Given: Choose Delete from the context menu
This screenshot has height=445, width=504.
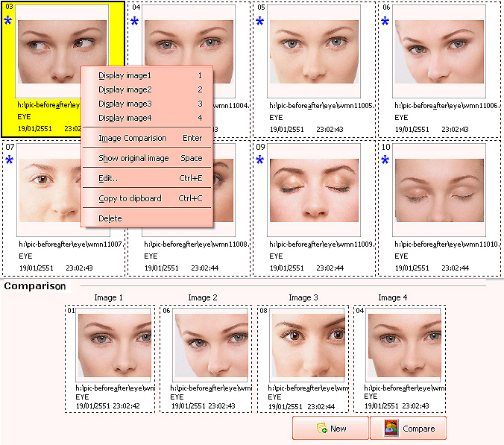Looking at the screenshot, I should [147, 218].
